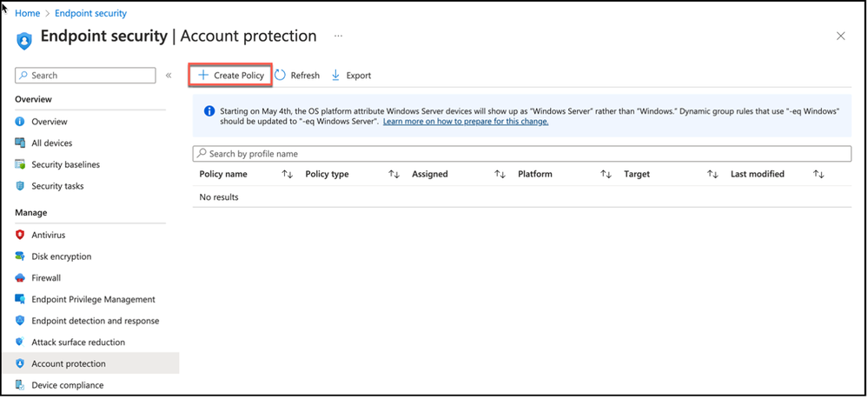
Task: Open Attack surface reduction item
Action: click(78, 342)
